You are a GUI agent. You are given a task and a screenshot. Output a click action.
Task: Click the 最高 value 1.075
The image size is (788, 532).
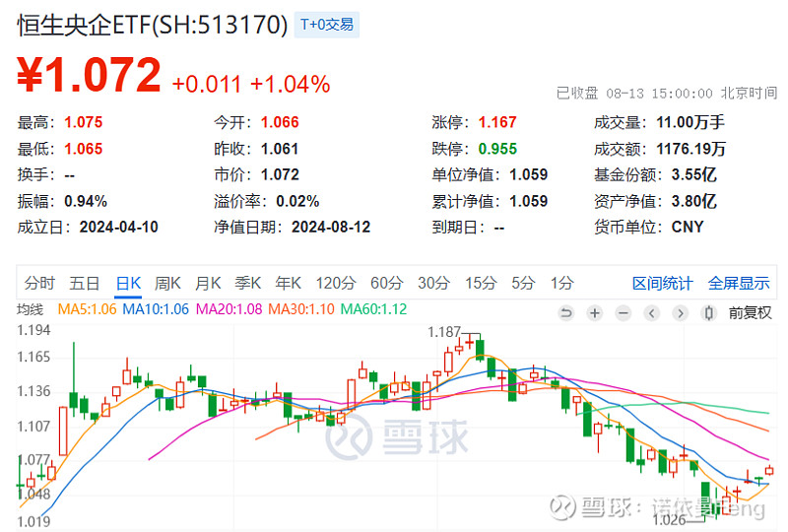tap(84, 122)
